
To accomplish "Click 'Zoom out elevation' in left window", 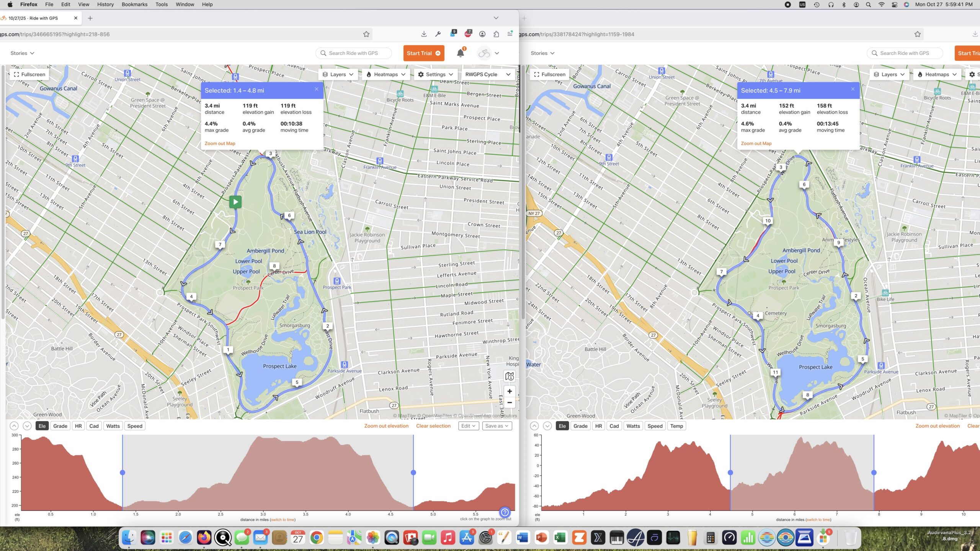I will 386,426.
